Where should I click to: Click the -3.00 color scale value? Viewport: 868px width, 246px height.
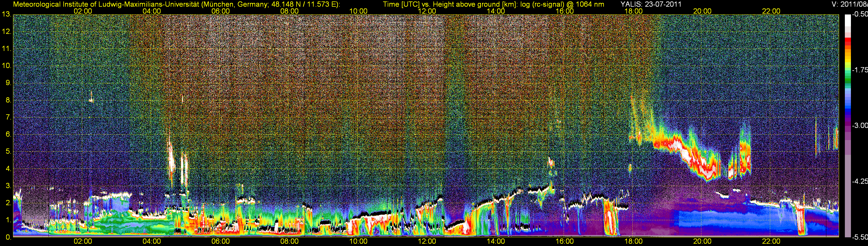[860, 126]
